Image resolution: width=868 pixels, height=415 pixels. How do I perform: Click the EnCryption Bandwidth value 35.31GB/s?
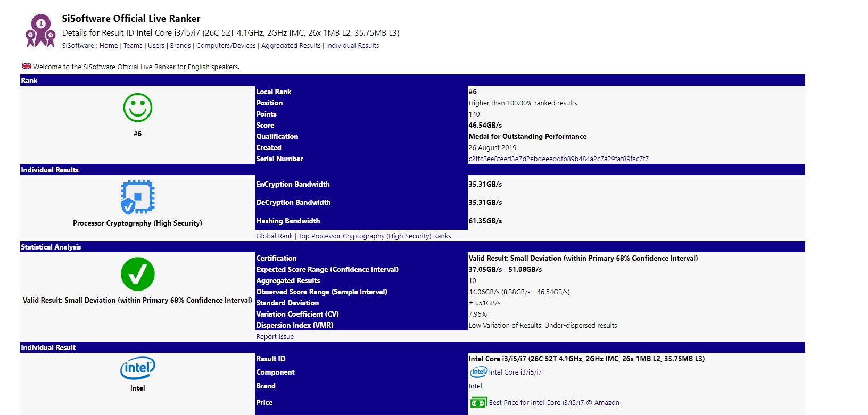click(x=485, y=184)
